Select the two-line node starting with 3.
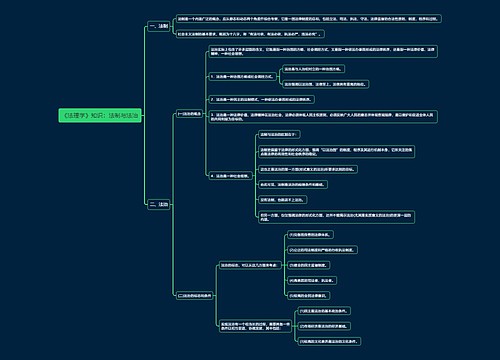 click(323, 117)
